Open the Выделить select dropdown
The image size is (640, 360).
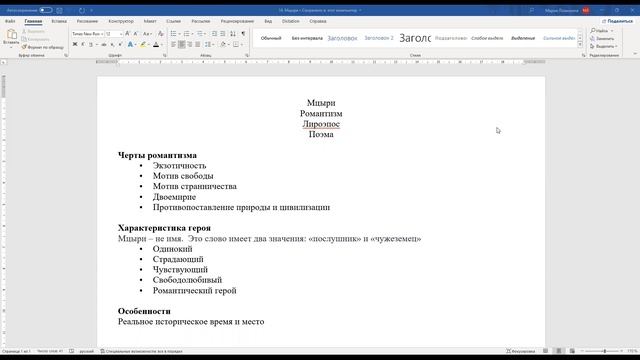(603, 47)
